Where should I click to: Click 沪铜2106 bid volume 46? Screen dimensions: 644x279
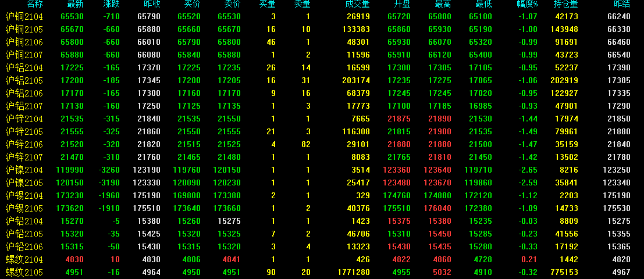pyautogui.click(x=271, y=42)
